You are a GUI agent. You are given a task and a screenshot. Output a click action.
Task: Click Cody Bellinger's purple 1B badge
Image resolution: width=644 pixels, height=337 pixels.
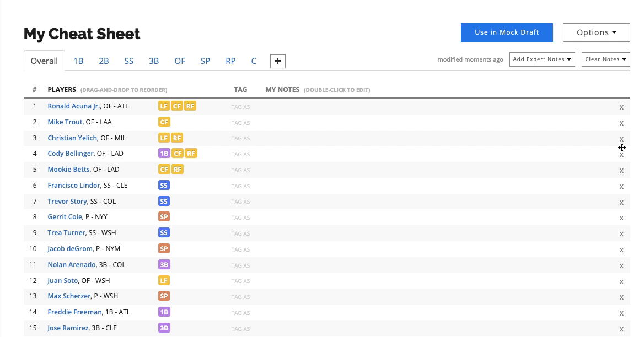[x=164, y=153]
